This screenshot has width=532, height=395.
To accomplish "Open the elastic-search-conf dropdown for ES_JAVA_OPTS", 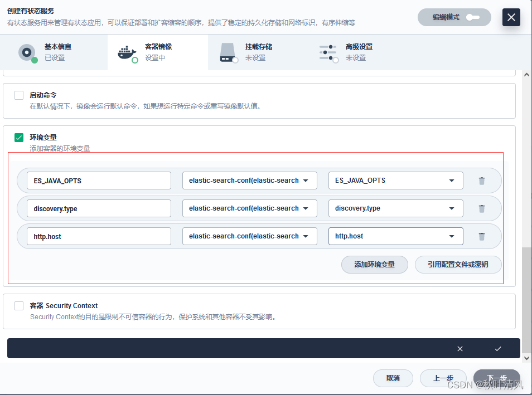I will tap(249, 180).
